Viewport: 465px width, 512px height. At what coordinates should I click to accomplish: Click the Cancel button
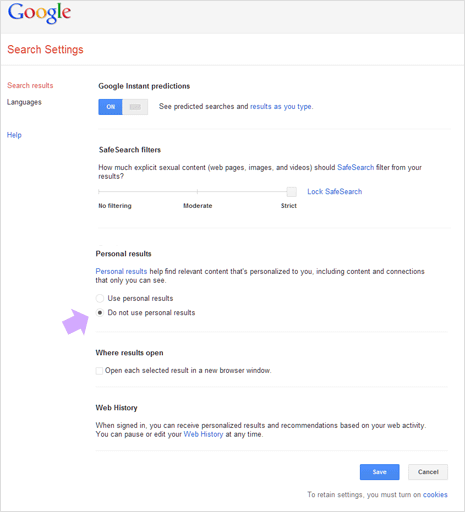coord(428,472)
